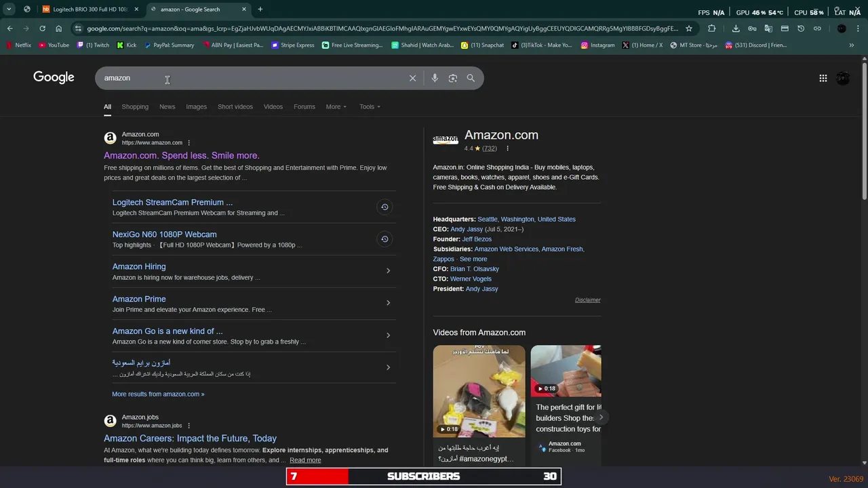Open the Discord bookmark
This screenshot has height=488, width=868.
coord(756,45)
